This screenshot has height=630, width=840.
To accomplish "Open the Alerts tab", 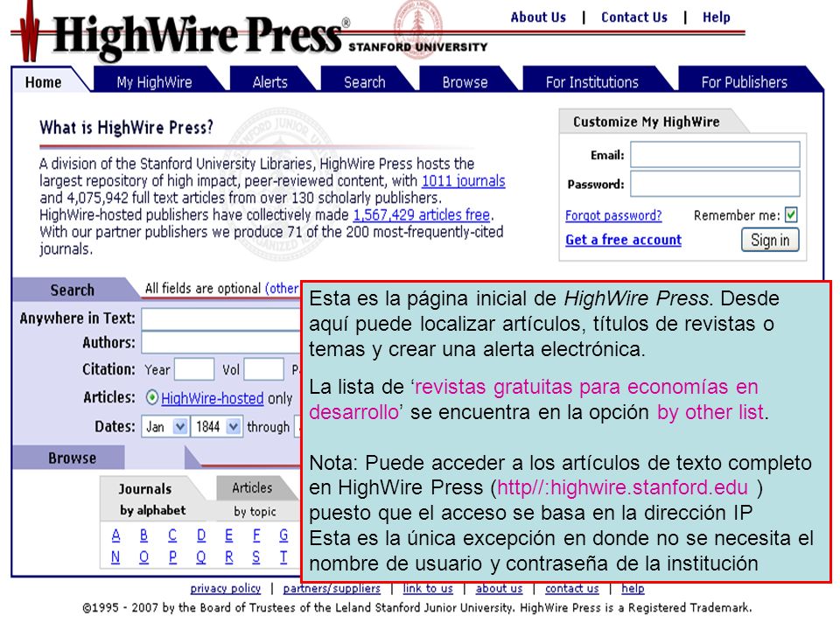I will click(x=270, y=82).
